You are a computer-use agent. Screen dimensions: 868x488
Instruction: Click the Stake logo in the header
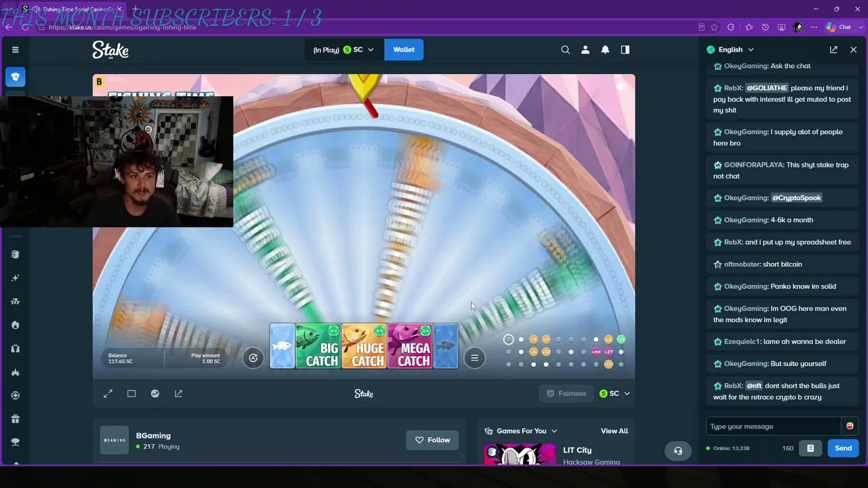pyautogui.click(x=111, y=49)
